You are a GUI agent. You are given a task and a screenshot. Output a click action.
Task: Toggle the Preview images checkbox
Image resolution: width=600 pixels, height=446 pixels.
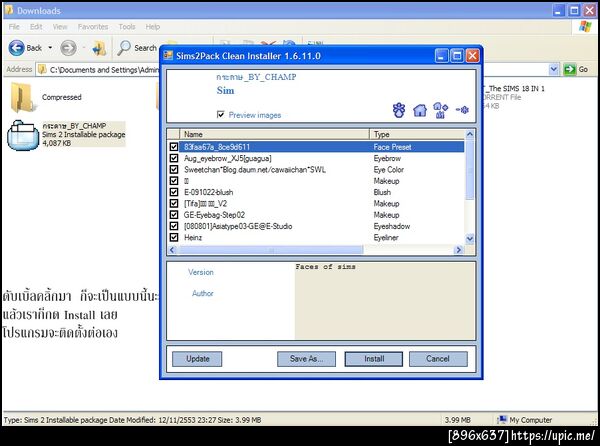pos(220,114)
